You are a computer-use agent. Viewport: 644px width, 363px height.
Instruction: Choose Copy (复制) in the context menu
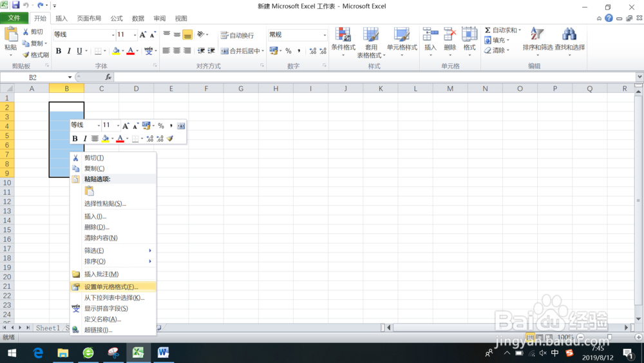(113, 168)
